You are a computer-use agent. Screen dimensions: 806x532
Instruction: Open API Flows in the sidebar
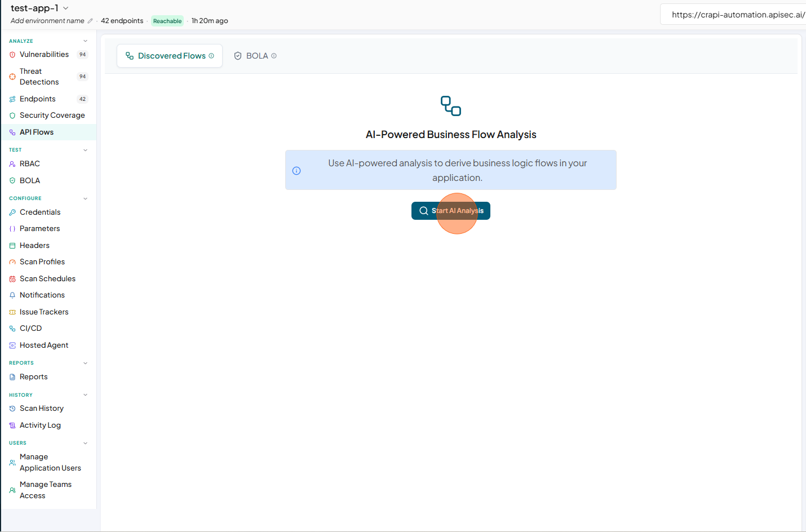pyautogui.click(x=48, y=132)
